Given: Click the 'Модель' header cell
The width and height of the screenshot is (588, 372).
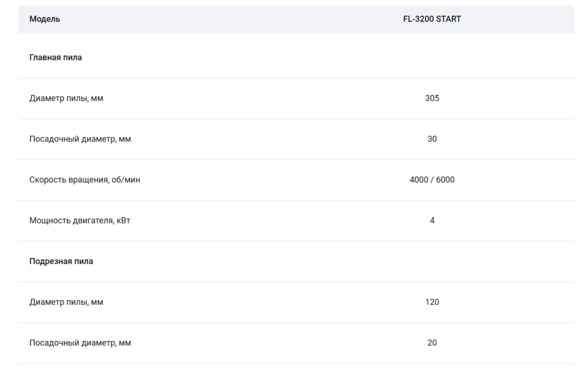Looking at the screenshot, I should 45,19.
